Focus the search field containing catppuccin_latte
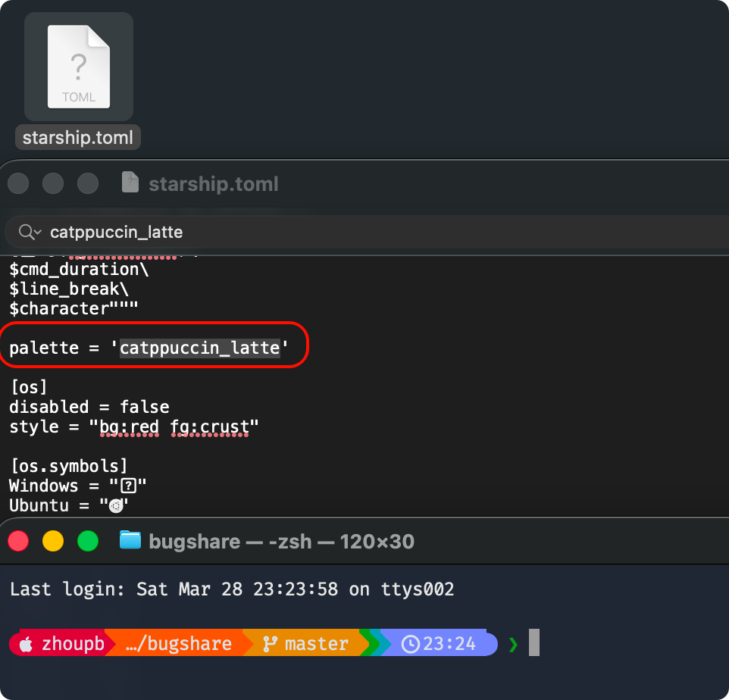Viewport: 729px width, 700px height. click(303, 232)
